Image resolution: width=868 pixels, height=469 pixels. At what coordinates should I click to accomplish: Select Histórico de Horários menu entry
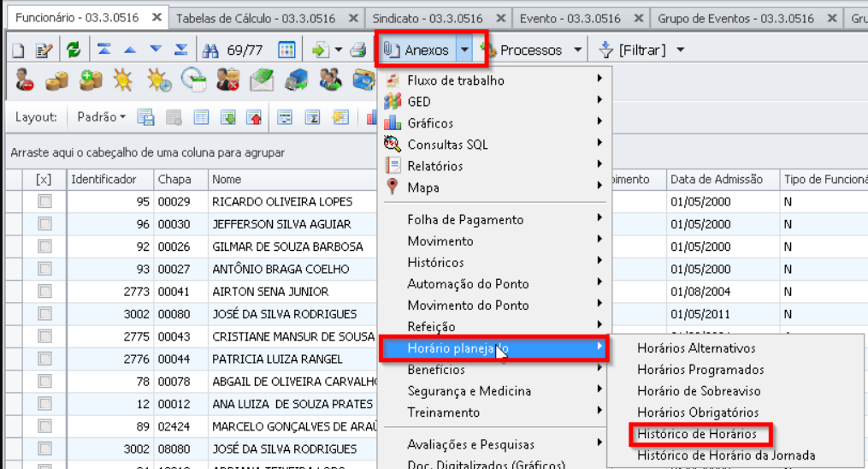coord(696,434)
